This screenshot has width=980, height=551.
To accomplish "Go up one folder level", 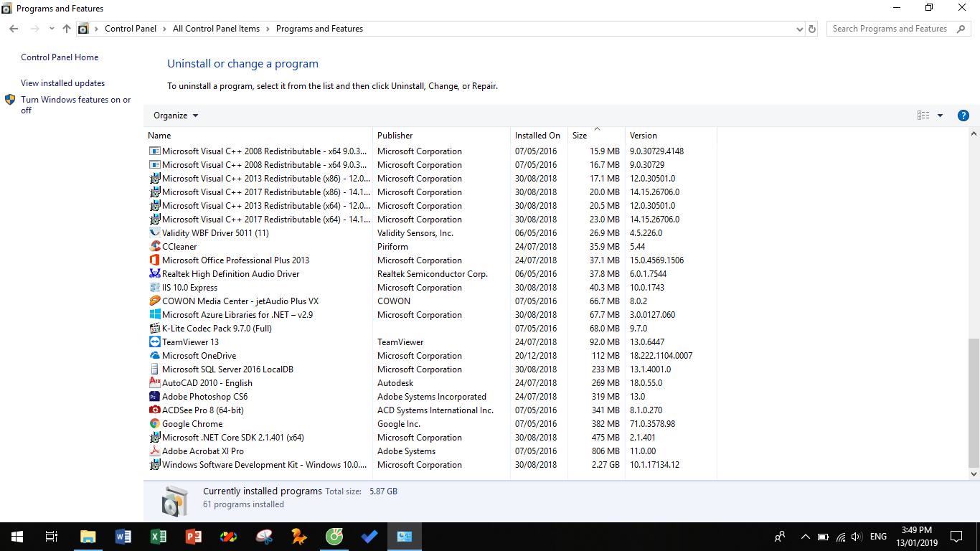I will click(67, 29).
